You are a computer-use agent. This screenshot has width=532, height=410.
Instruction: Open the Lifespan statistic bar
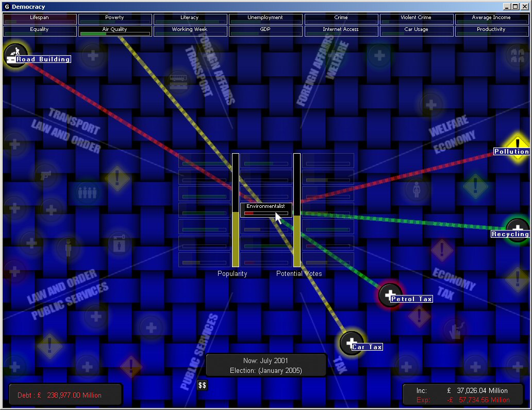(x=40, y=19)
